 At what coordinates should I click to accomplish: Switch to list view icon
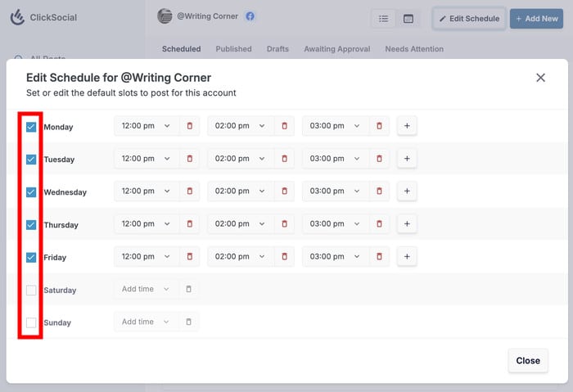(x=383, y=18)
